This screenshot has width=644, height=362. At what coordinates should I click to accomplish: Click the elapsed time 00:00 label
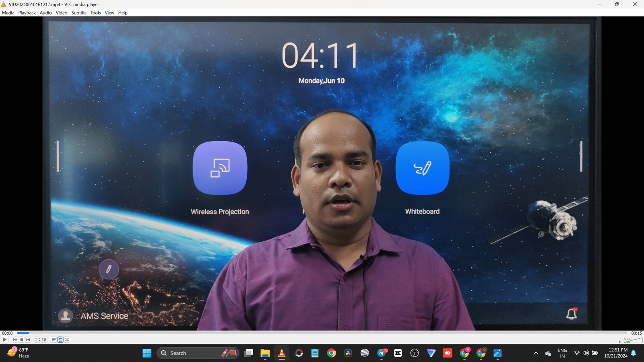pyautogui.click(x=7, y=333)
